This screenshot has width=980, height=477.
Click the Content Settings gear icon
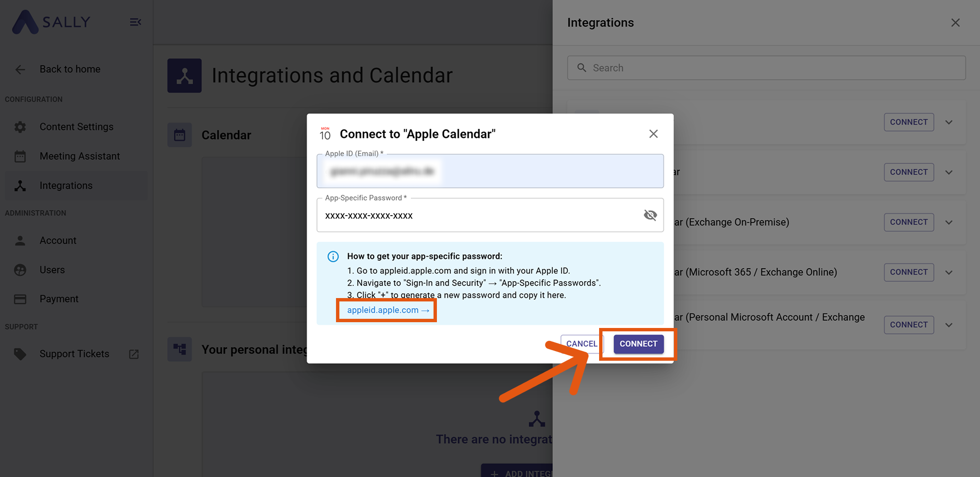pyautogui.click(x=20, y=127)
